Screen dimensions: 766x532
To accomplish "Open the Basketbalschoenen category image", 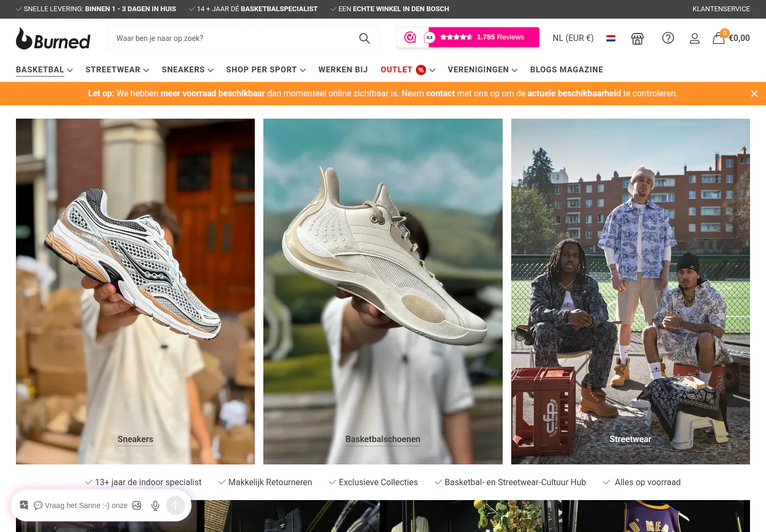I will tap(382, 292).
